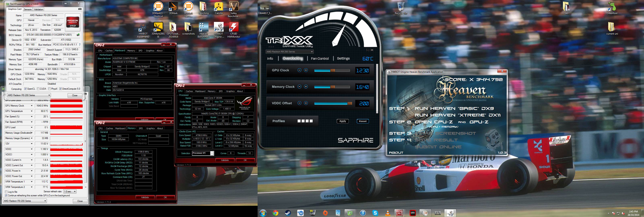Expand the GPU Temperature sensor dropdown
This screenshot has width=644, height=217.
[32, 111]
